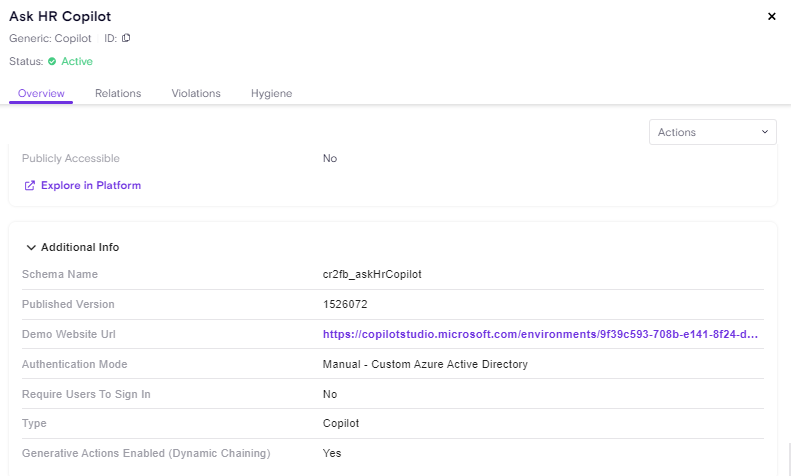Select the Hygiene tab

pyautogui.click(x=271, y=93)
